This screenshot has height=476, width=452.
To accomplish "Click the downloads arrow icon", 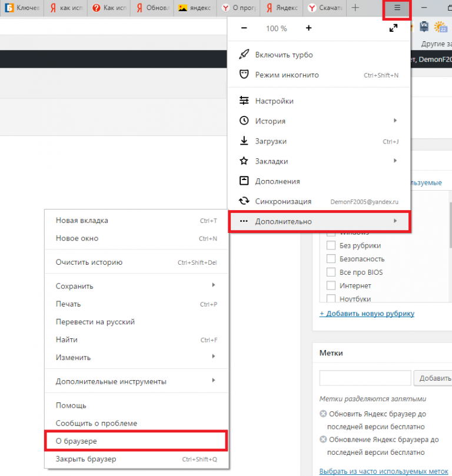I will tap(244, 141).
